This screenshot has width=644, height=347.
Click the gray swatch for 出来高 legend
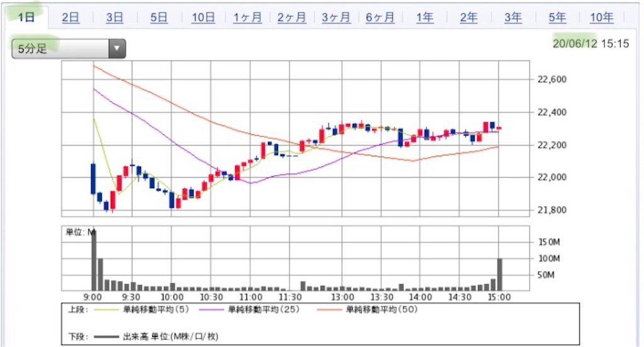pyautogui.click(x=106, y=337)
